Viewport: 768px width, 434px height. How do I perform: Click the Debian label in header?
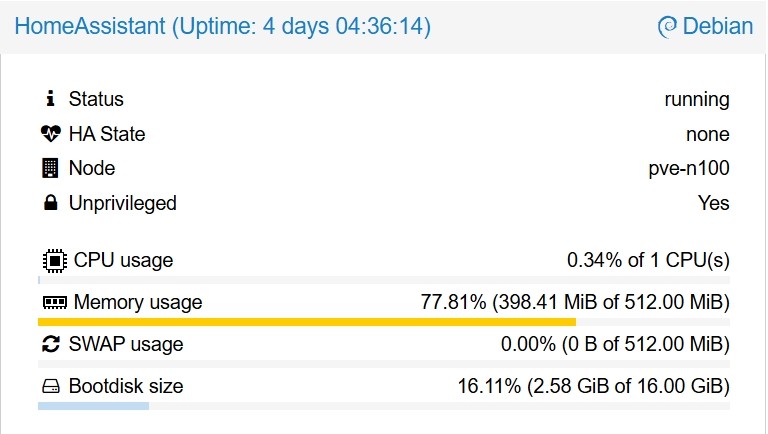coord(717,27)
